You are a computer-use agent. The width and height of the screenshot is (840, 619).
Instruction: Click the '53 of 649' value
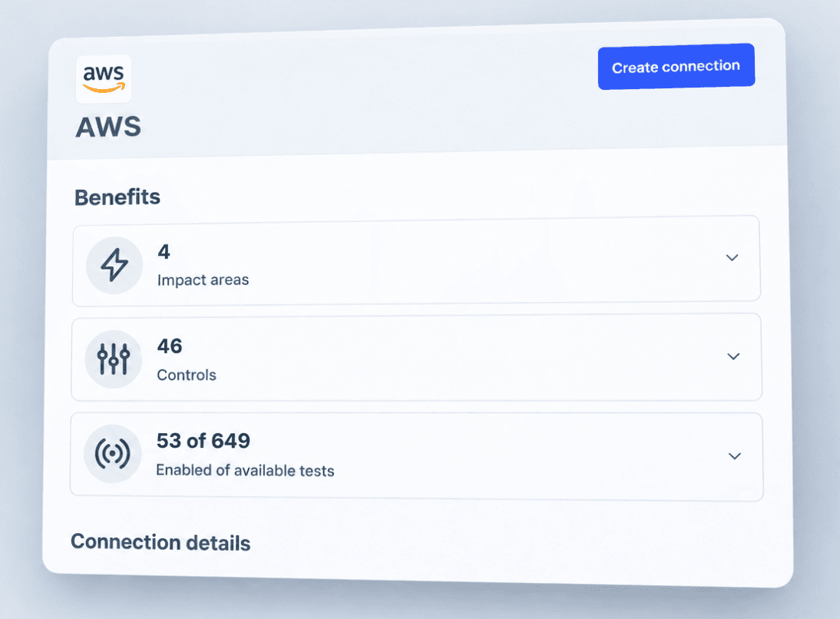coord(203,441)
